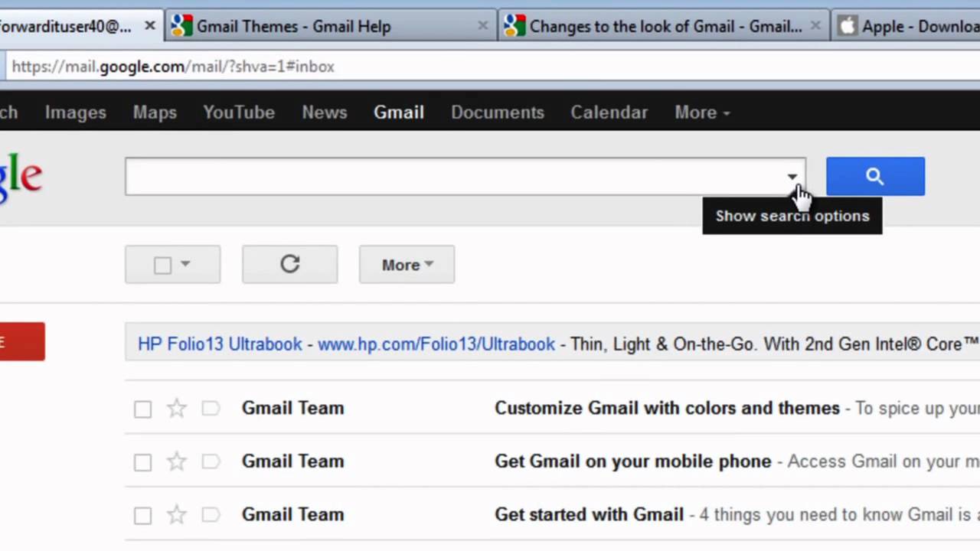Star the 'Customize Gmail with colors' email

click(177, 409)
